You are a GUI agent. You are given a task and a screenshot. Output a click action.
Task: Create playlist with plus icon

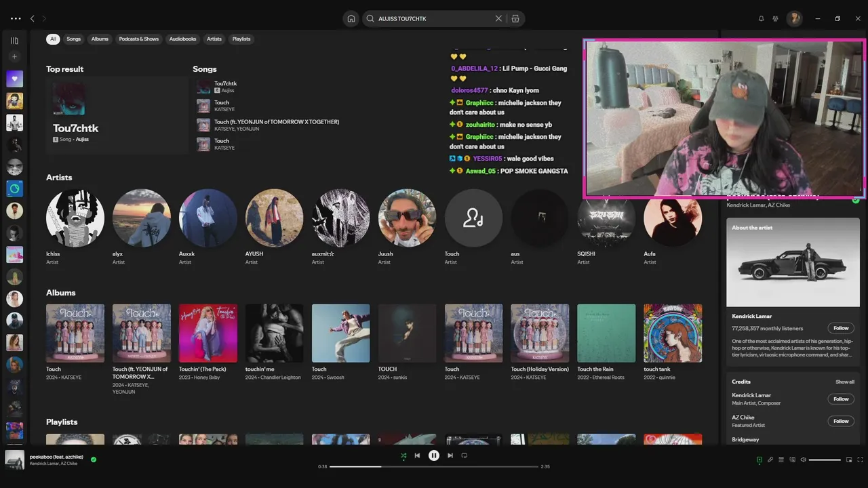[x=14, y=57]
